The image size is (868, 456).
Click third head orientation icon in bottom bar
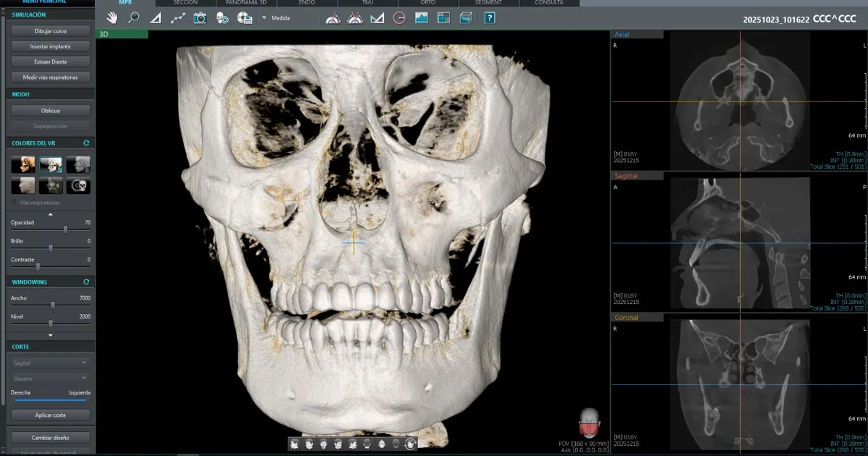pyautogui.click(x=323, y=444)
